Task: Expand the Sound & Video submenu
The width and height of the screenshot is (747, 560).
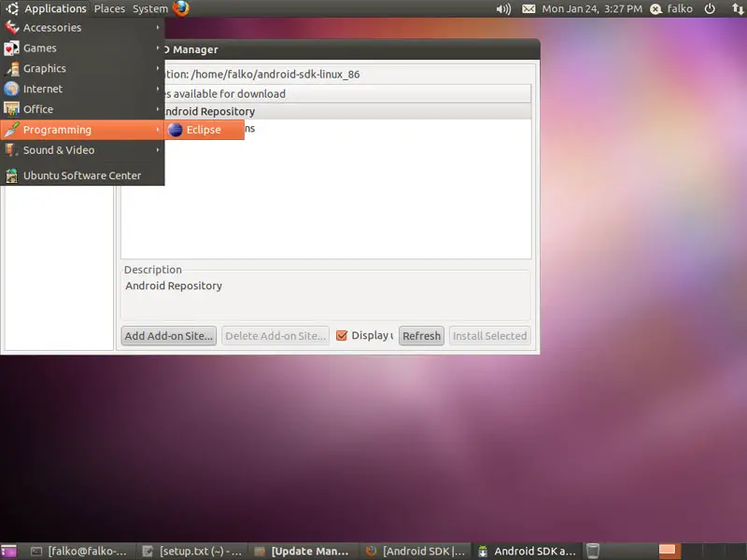Action: click(82, 150)
